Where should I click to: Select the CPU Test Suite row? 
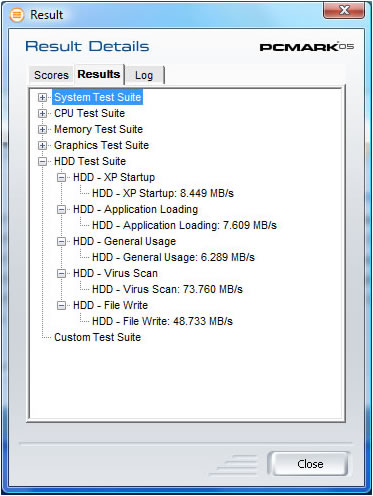pos(90,113)
